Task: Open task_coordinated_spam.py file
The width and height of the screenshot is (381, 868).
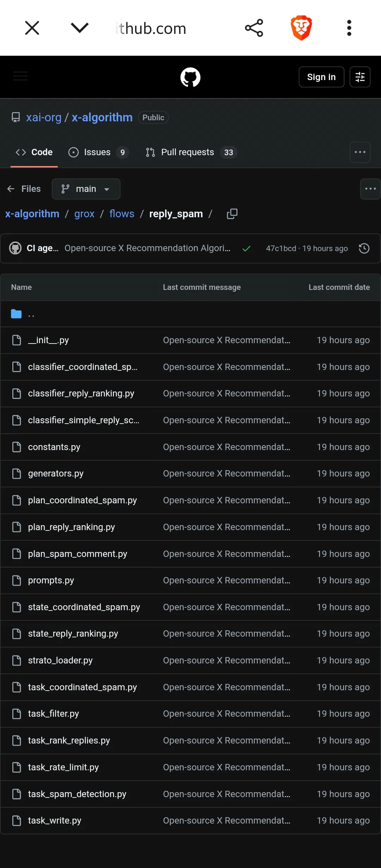Action: click(83, 687)
